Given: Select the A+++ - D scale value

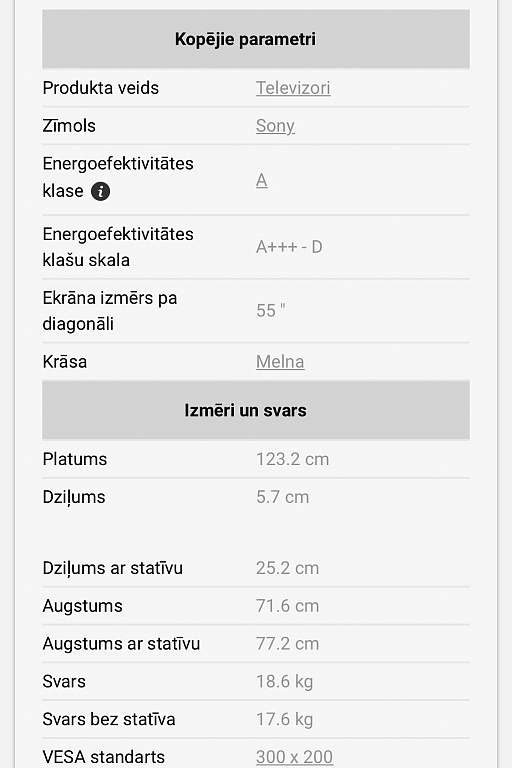Looking at the screenshot, I should pos(289,247).
